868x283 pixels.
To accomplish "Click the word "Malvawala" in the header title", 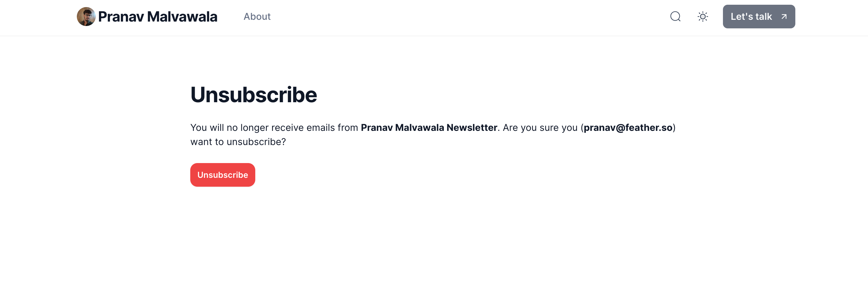I will (182, 17).
